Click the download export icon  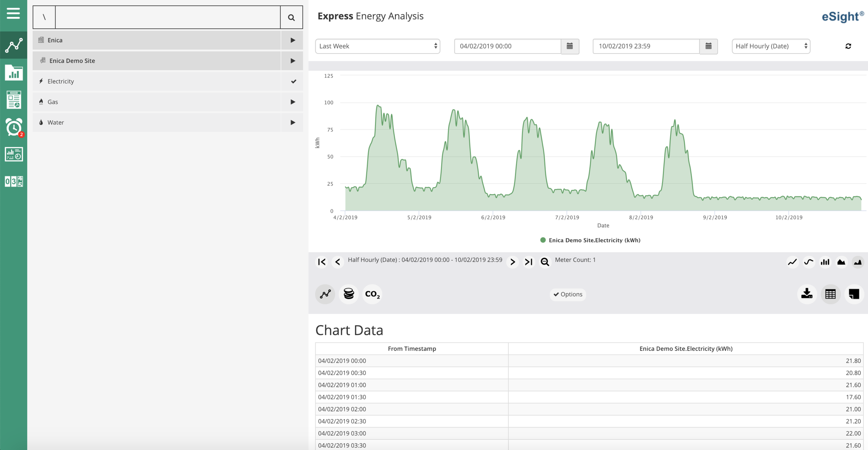coord(807,294)
